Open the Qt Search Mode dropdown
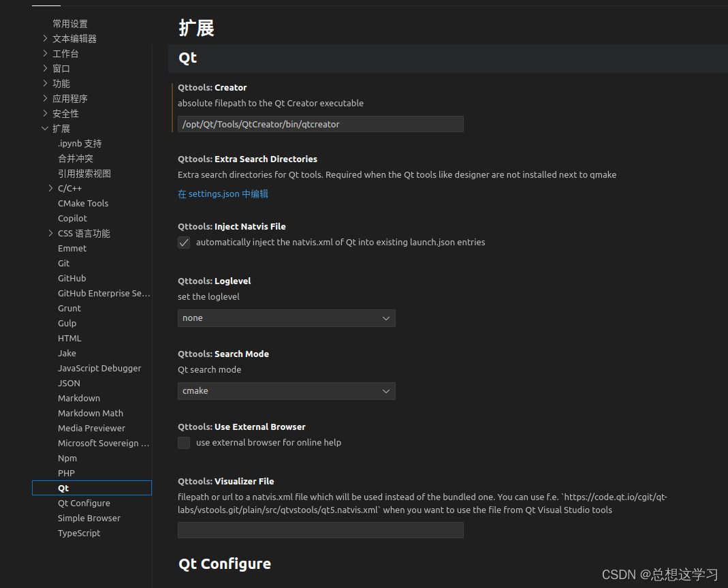 [286, 390]
